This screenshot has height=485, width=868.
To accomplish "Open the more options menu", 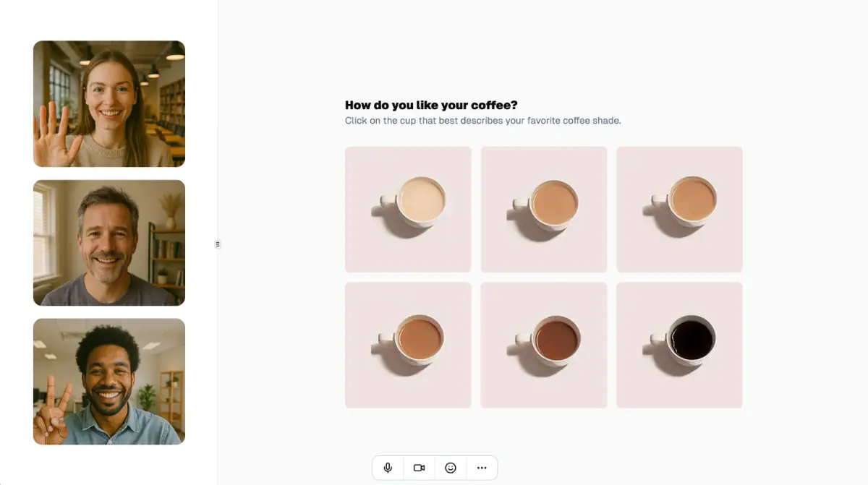I will [x=482, y=468].
